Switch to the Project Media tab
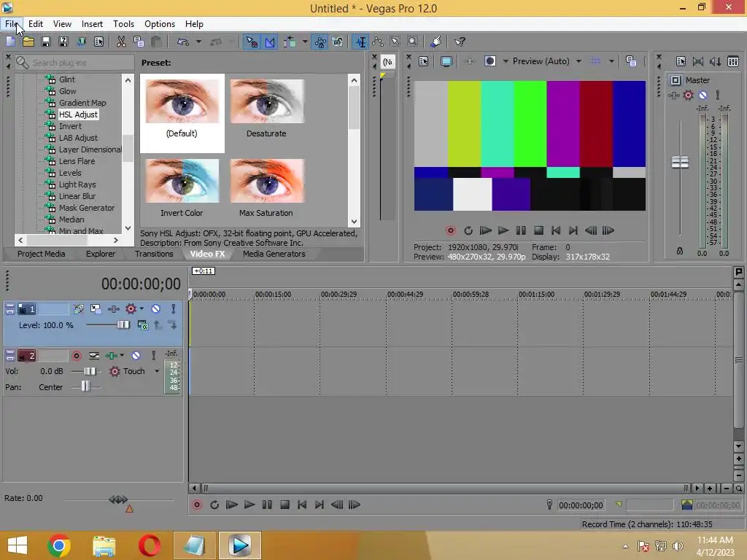Screen dimensions: 747x560 pyautogui.click(x=41, y=254)
